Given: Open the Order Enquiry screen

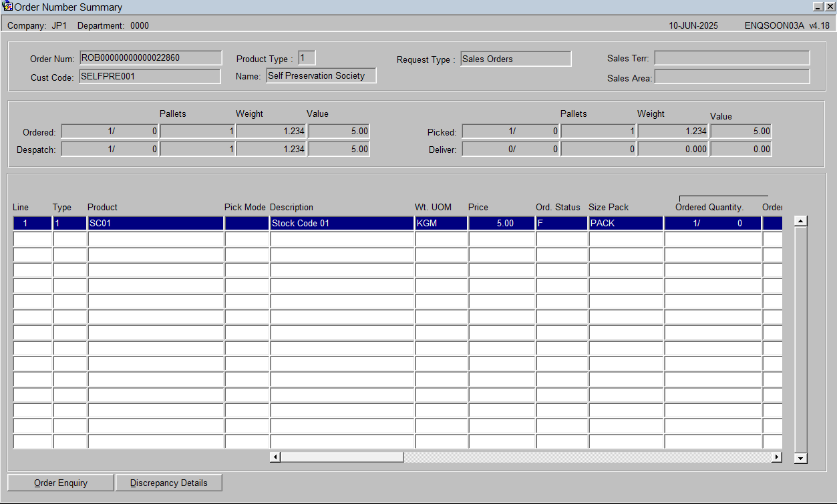Looking at the screenshot, I should (61, 483).
